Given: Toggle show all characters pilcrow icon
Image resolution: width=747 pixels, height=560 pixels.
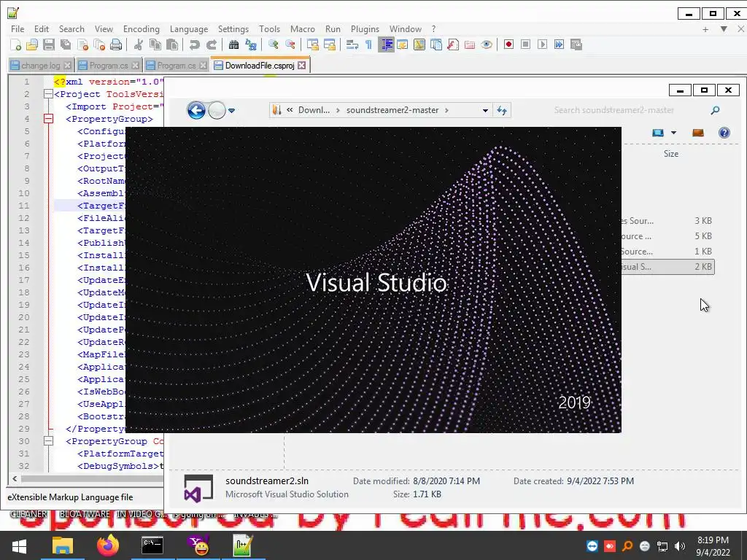Looking at the screenshot, I should [x=368, y=44].
